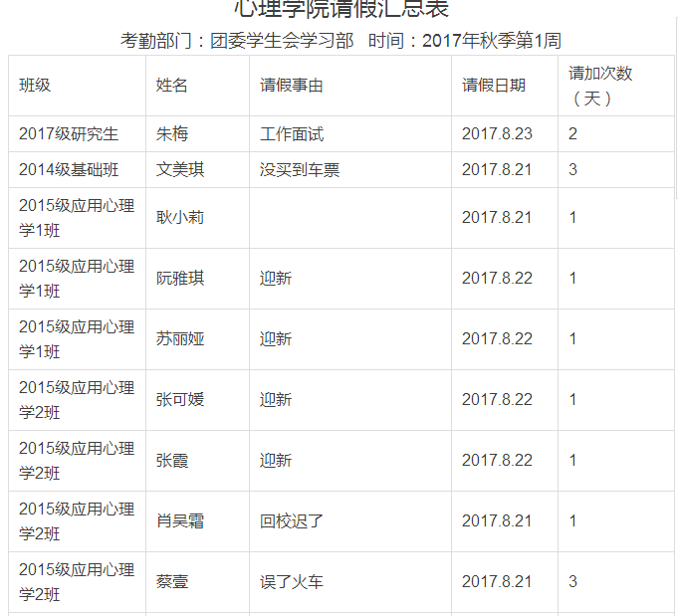The width and height of the screenshot is (678, 616).
Task: Click the 班级 column header
Action: tap(35, 86)
